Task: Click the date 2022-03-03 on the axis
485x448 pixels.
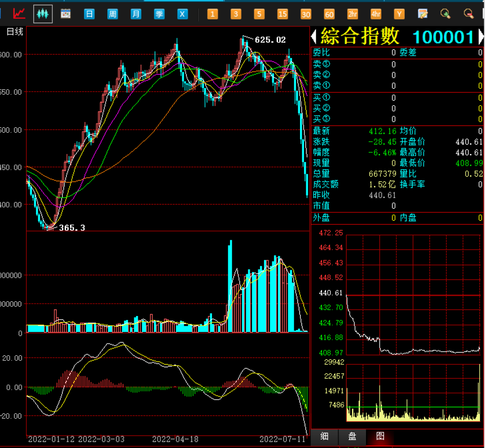Action: (101, 439)
